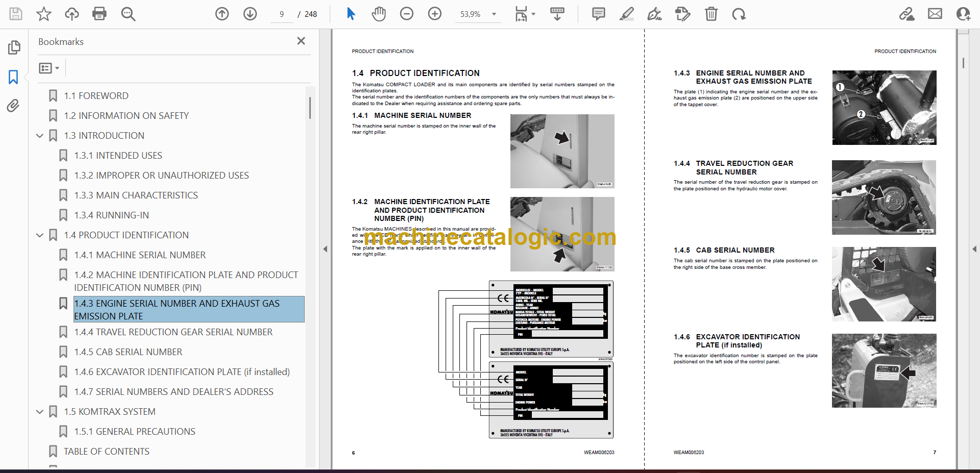Collapse the 1.5 KOMTRAX SYSTEM bookmark
Screen dimensions: 980x473
tap(40, 412)
